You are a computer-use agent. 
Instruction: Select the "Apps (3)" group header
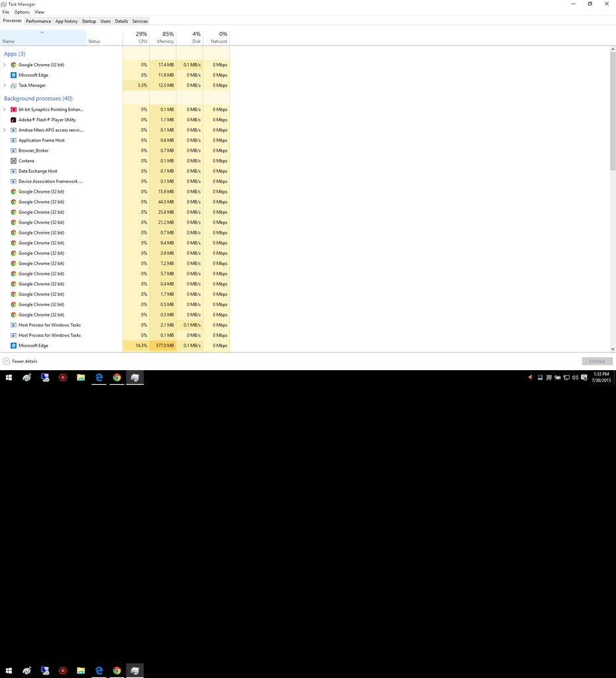coord(15,54)
